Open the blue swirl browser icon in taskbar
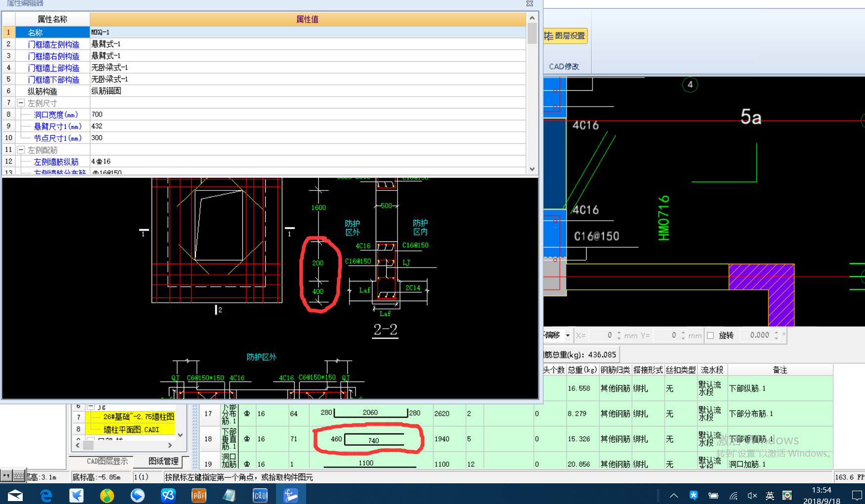 click(138, 495)
